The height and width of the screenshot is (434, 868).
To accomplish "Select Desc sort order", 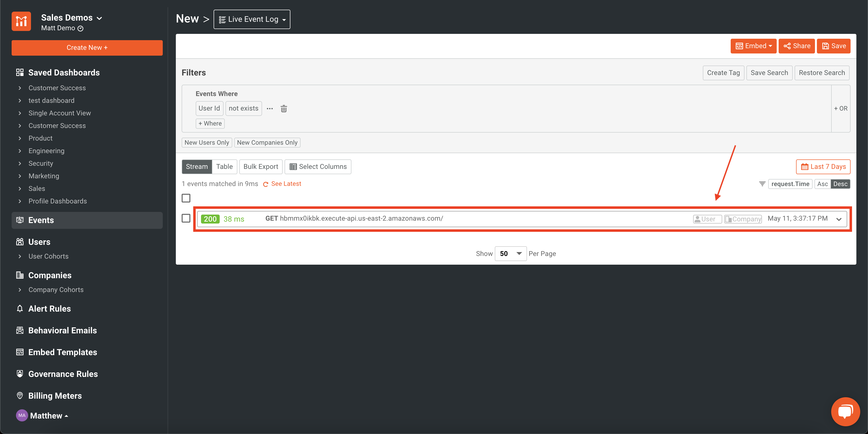I will pos(840,184).
